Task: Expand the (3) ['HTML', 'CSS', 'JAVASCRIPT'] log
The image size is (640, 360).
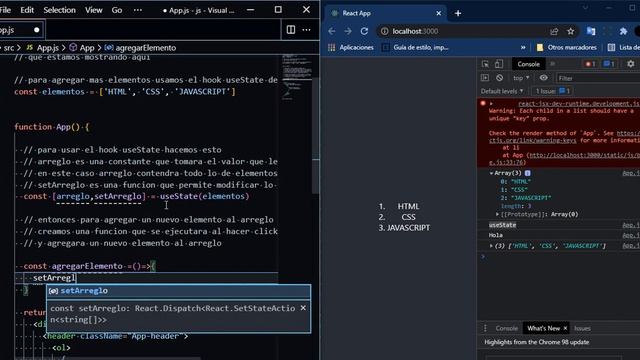Action: click(x=491, y=246)
